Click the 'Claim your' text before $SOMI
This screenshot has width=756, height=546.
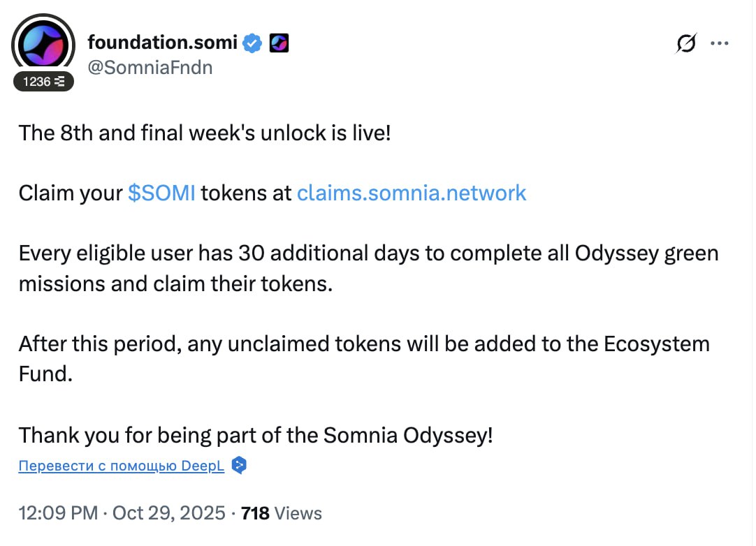pyautogui.click(x=71, y=193)
